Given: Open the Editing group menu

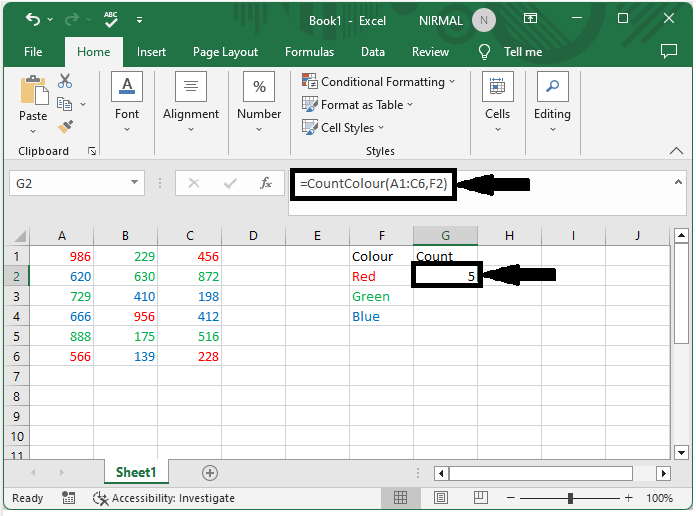Looking at the screenshot, I should (x=552, y=102).
